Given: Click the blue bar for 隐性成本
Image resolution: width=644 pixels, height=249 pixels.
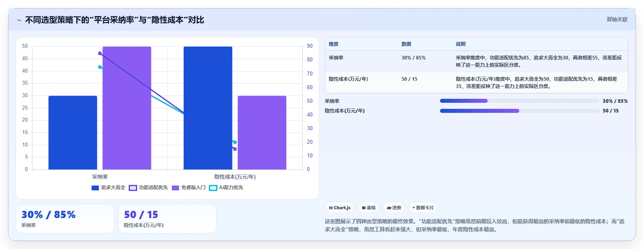Looking at the screenshot, I should tap(208, 108).
